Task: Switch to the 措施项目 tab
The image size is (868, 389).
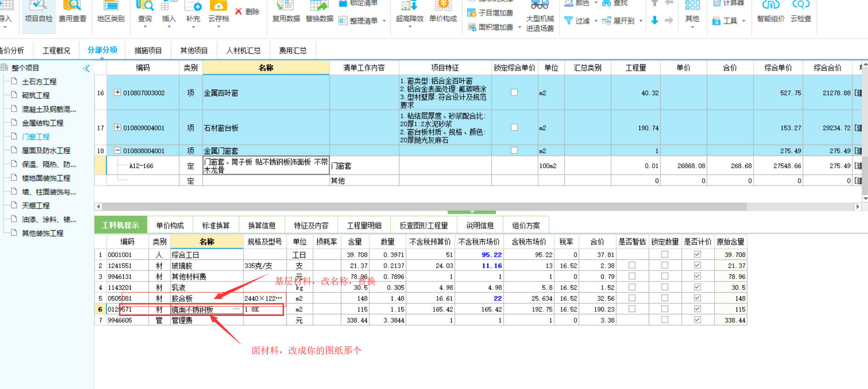Action: [148, 51]
